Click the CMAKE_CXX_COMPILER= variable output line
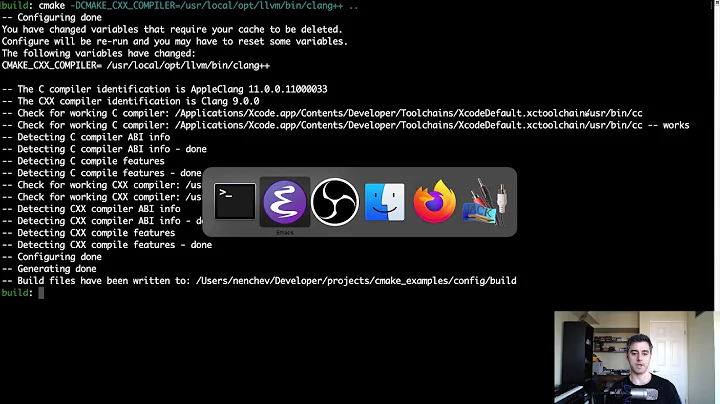This screenshot has height=404, width=720. click(x=135, y=65)
